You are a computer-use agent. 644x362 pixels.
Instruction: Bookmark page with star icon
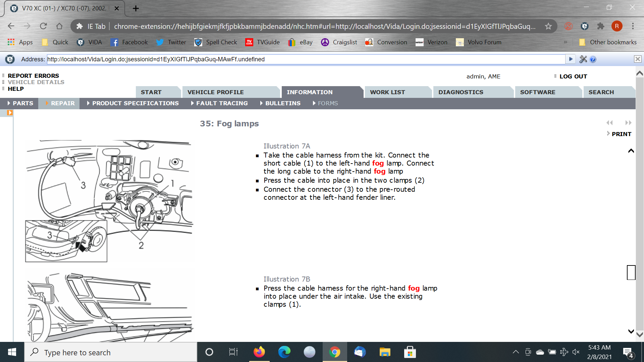(x=548, y=26)
